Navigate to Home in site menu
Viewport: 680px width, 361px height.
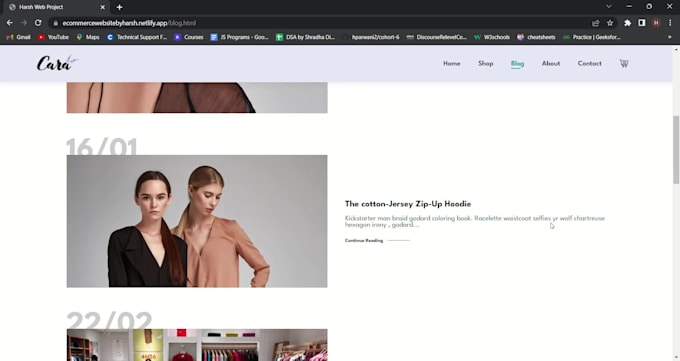click(x=451, y=63)
